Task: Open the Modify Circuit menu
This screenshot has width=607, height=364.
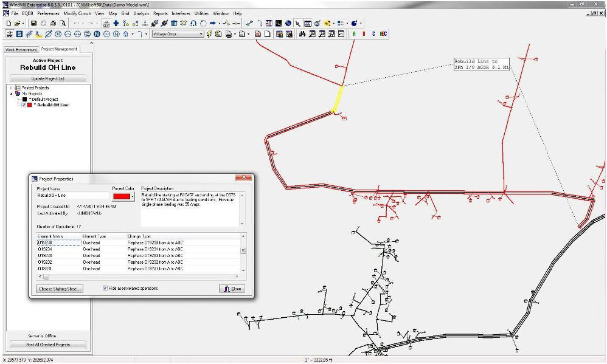Action: 77,13
